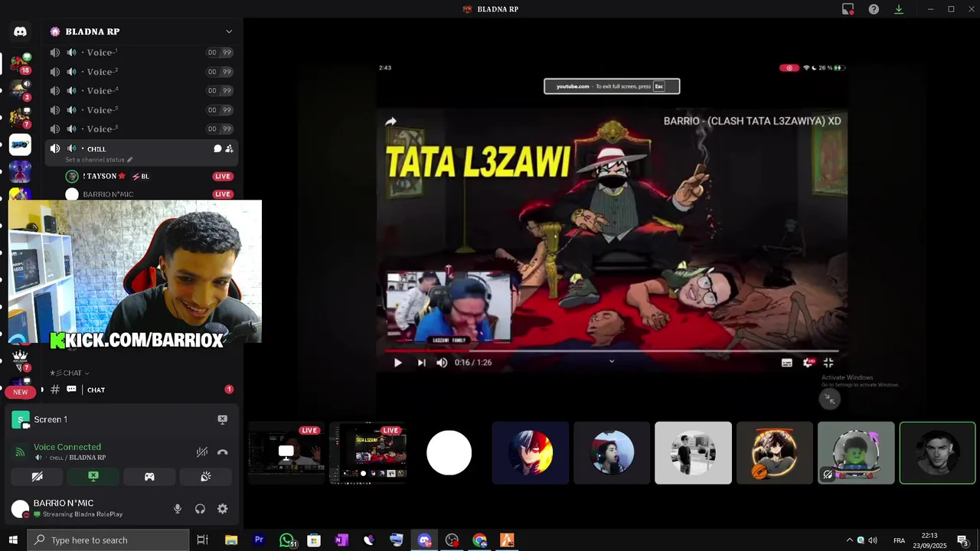
Task: Open the soundboard
Action: [206, 477]
